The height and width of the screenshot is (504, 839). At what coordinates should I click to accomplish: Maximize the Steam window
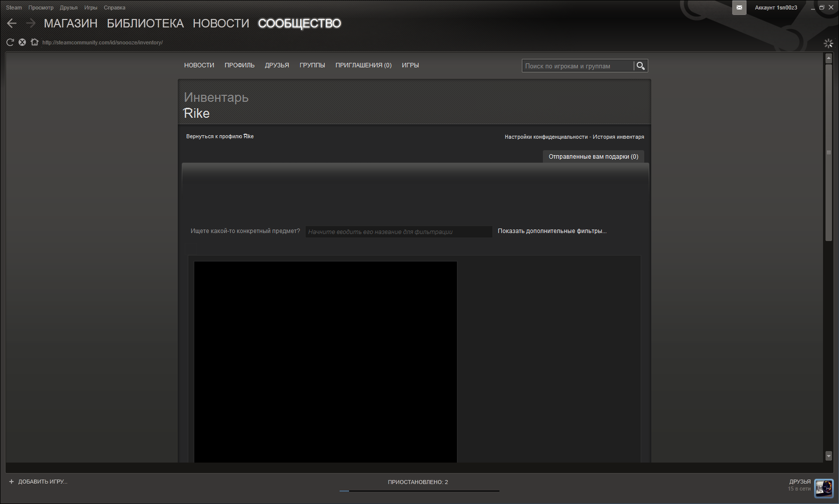[822, 7]
